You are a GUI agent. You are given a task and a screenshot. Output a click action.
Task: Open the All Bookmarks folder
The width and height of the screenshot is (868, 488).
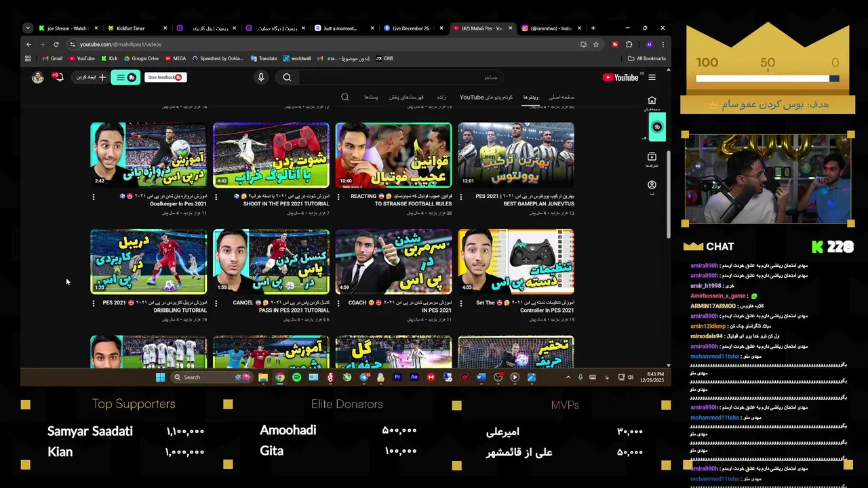[647, 58]
